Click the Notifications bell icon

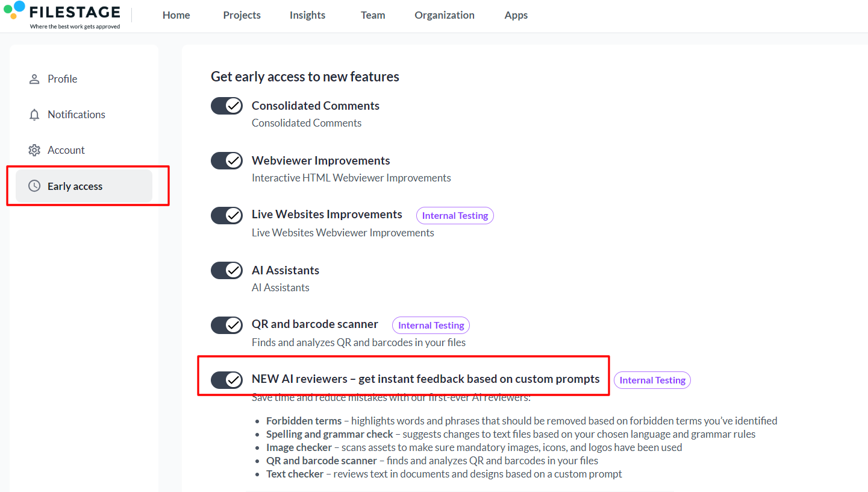34,115
